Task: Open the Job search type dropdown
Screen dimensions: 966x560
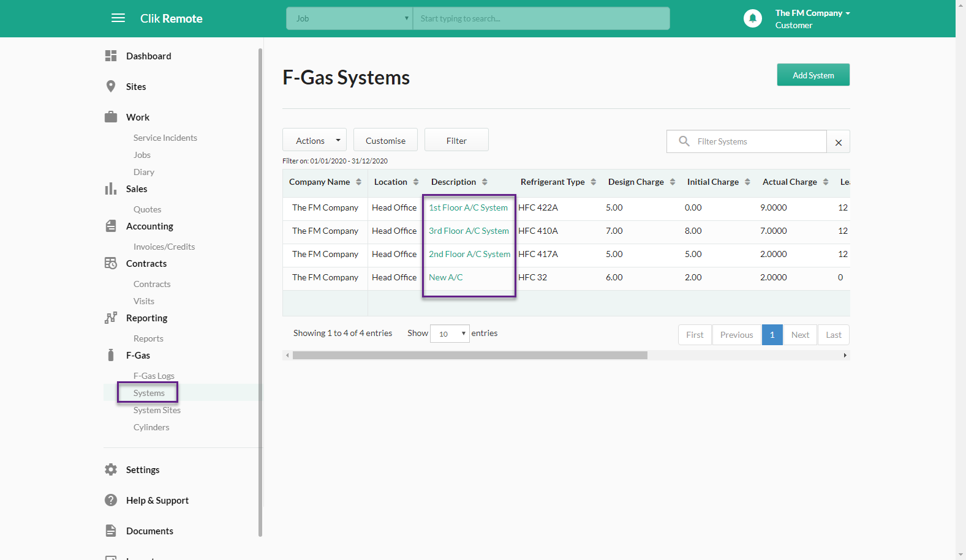Action: [350, 18]
